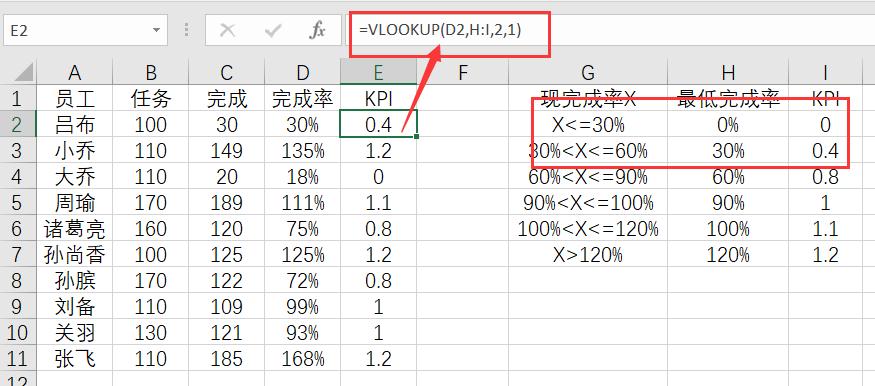
Task: Click the KPI header cell in E1
Action: click(378, 98)
